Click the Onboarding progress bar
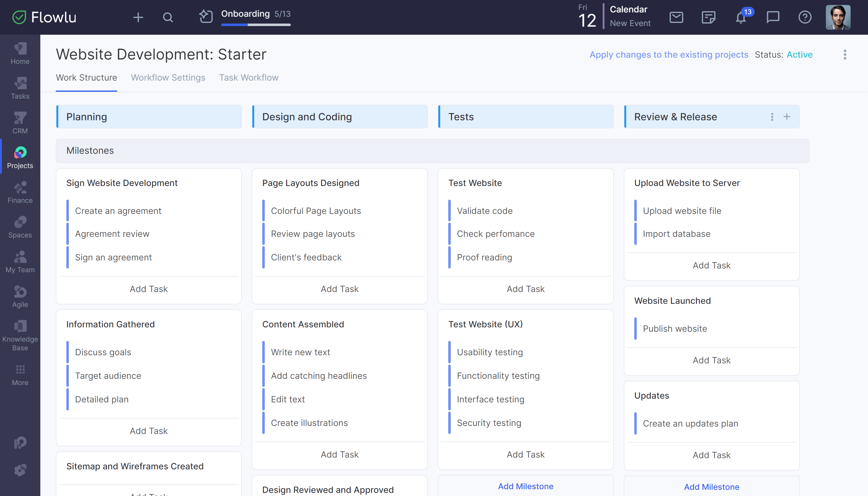The image size is (868, 496). [255, 24]
